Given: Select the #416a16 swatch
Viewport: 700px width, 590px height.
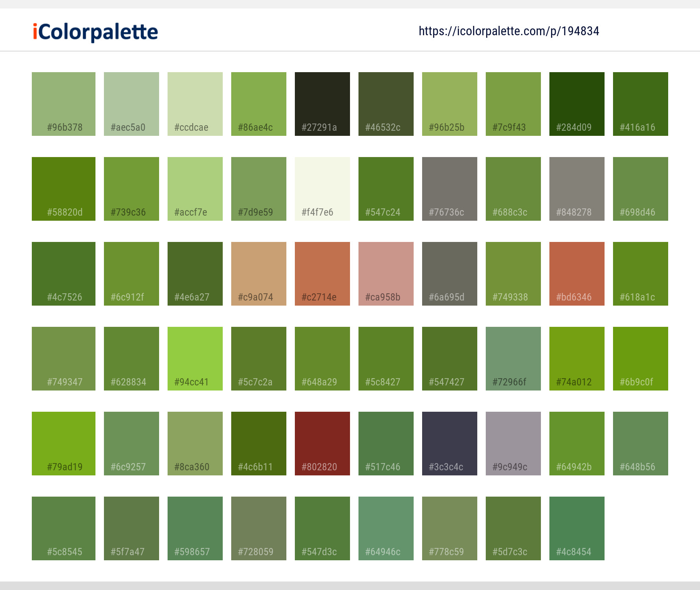Looking at the screenshot, I should [641, 104].
